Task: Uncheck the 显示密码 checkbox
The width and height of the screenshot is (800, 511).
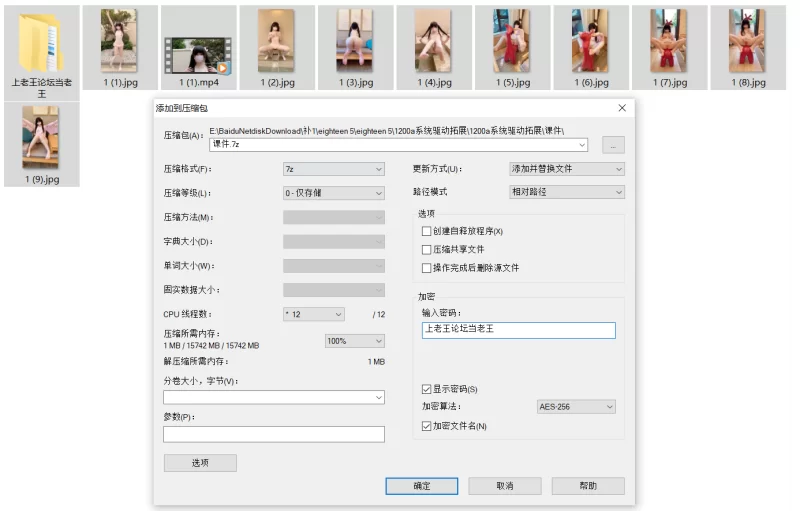Action: (427, 389)
